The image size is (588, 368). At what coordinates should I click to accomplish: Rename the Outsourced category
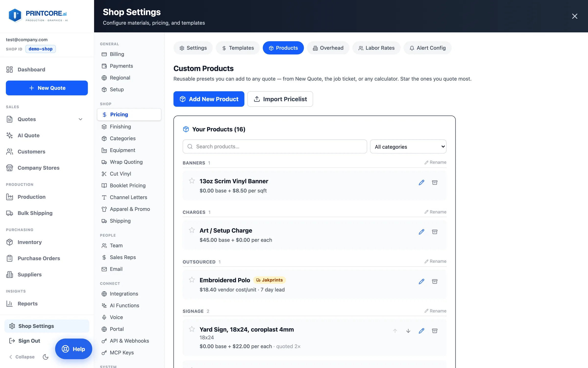435,261
